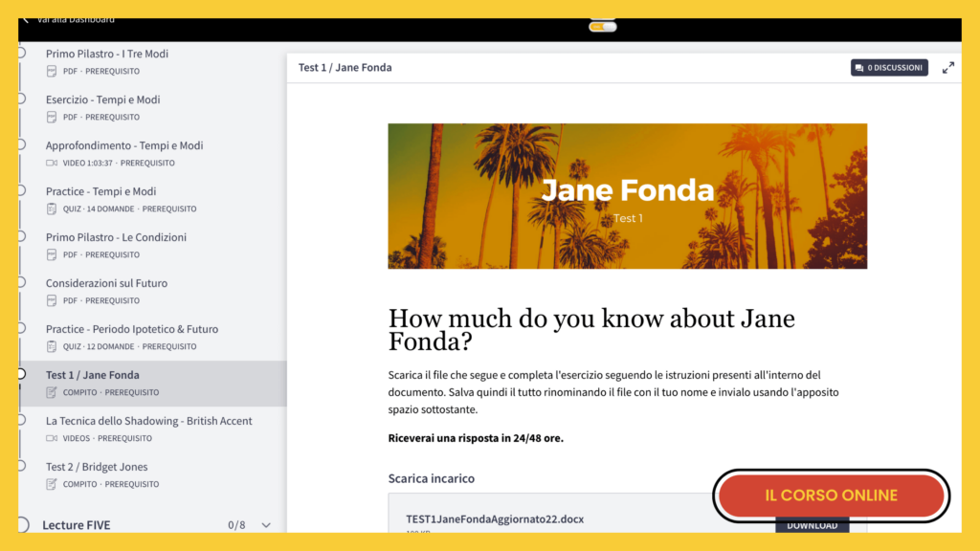
Task: Switch the toggle in the top black bar
Action: (x=603, y=26)
